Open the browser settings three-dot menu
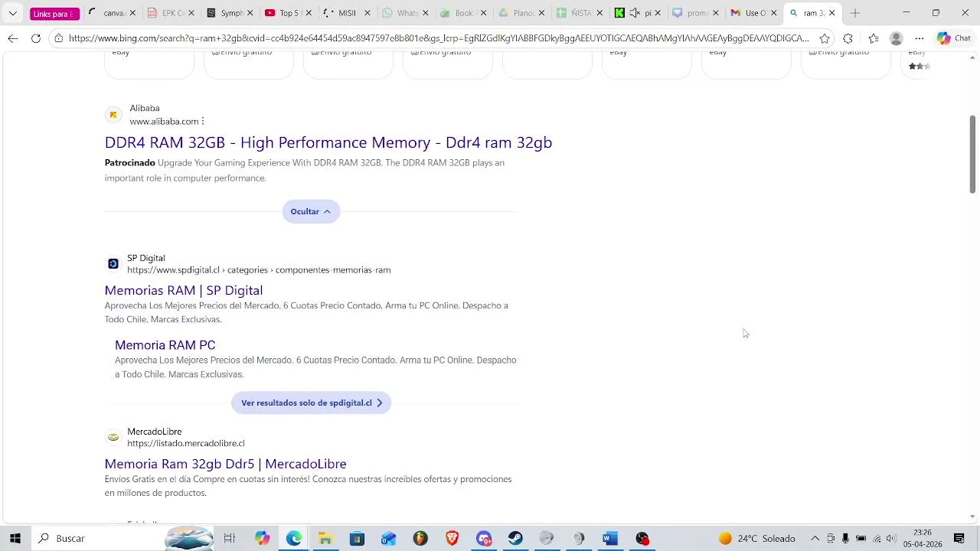This screenshot has height=551, width=980. tap(920, 38)
